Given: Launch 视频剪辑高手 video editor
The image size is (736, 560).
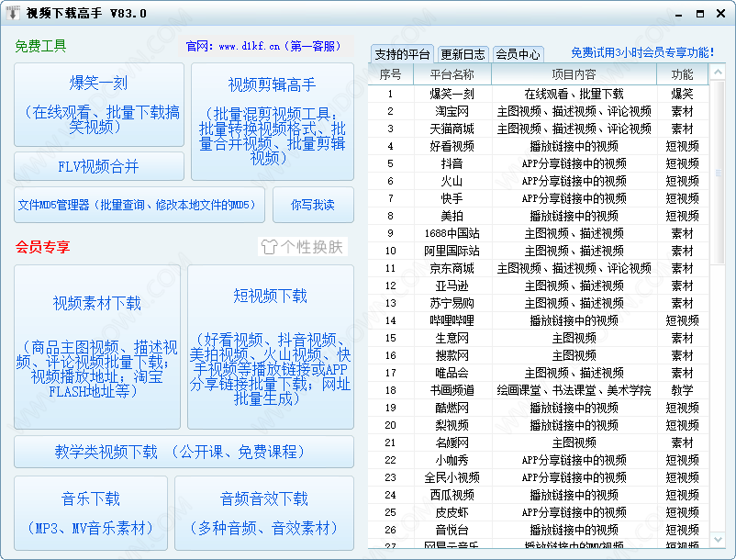Looking at the screenshot, I should coord(273,121).
